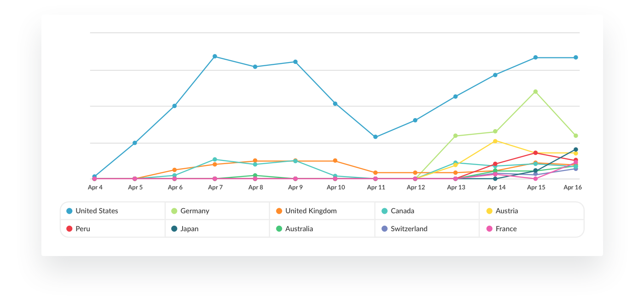Select United Kingdom point on Apr 10

335,161
